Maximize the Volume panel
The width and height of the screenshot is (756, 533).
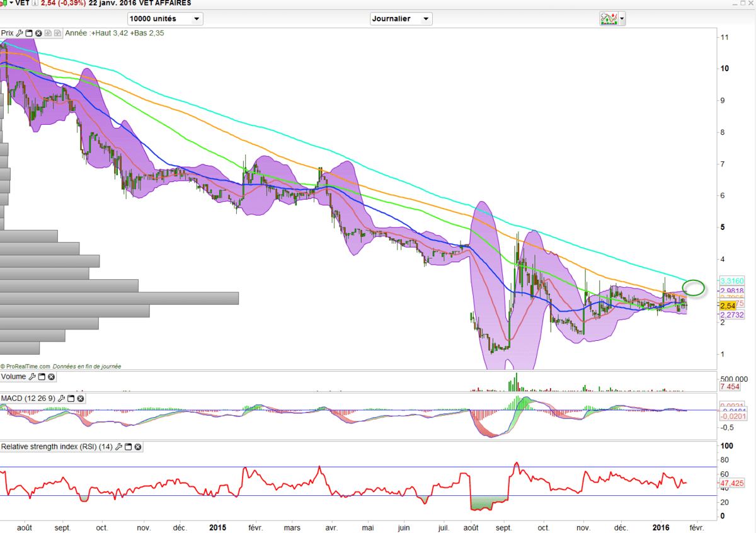[x=42, y=377]
